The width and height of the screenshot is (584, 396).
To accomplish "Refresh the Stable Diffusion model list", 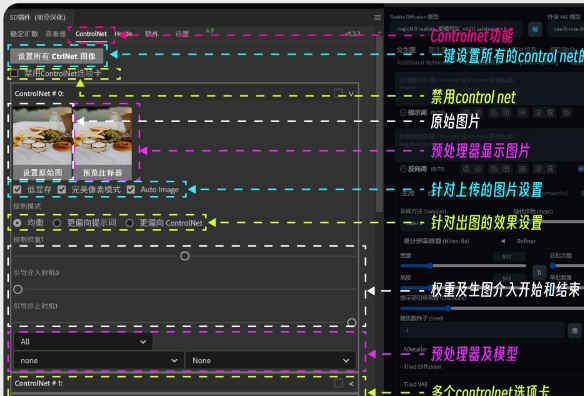I will 535,29.
